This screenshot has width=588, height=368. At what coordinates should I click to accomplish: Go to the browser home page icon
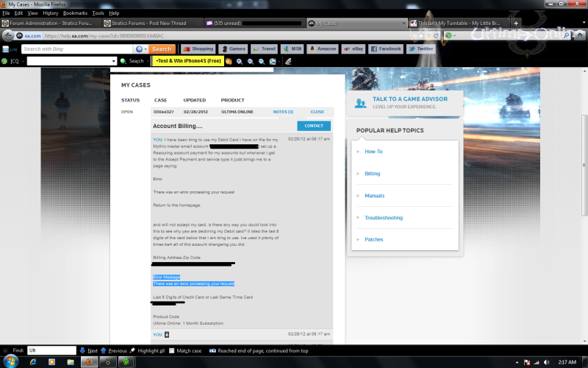click(x=580, y=35)
